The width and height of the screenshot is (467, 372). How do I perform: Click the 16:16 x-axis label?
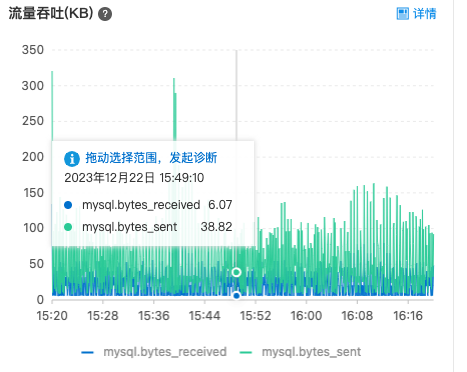(x=408, y=315)
